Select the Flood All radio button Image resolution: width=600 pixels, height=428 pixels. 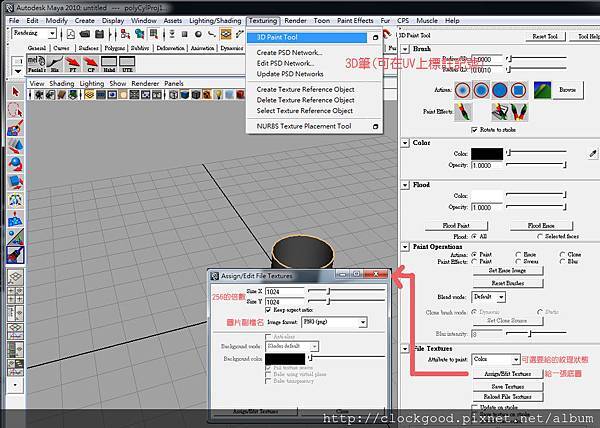coord(474,236)
